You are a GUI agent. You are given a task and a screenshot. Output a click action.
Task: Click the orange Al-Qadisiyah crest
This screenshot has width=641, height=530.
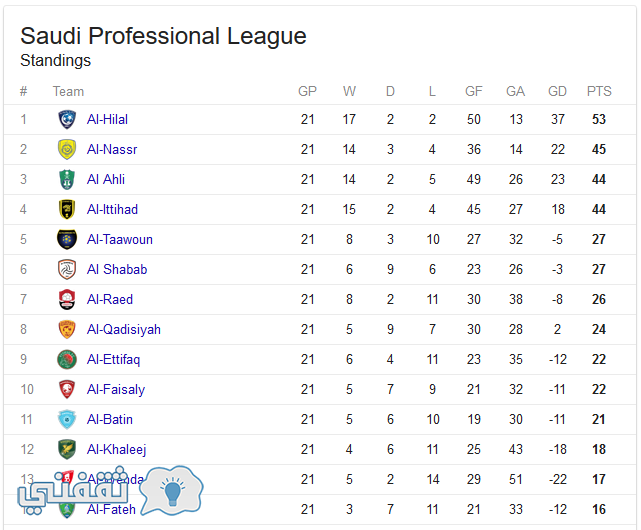pyautogui.click(x=67, y=329)
